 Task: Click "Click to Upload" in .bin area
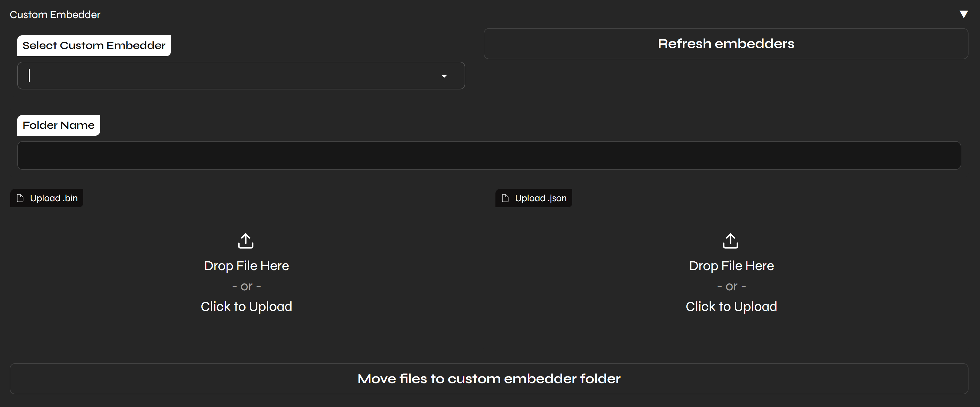click(x=247, y=307)
